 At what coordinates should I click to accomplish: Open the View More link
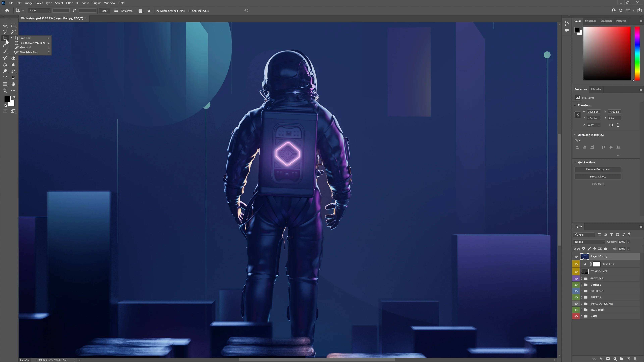(x=598, y=184)
